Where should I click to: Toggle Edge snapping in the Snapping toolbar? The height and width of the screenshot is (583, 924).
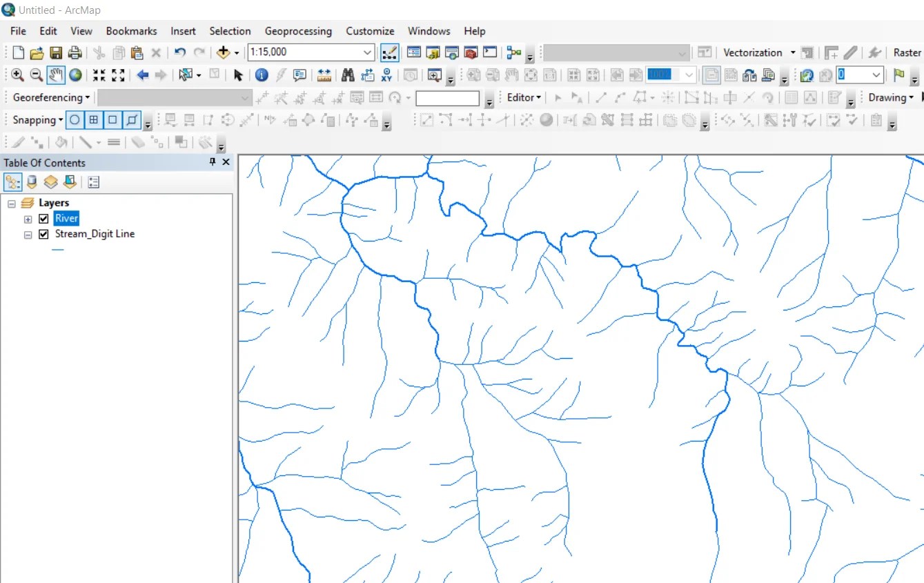(130, 119)
